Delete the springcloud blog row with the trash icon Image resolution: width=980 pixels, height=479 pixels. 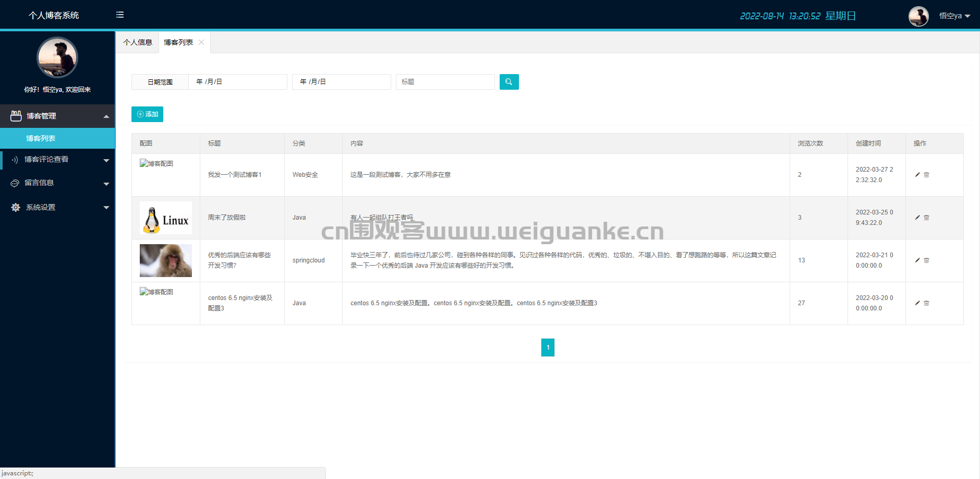coord(926,260)
